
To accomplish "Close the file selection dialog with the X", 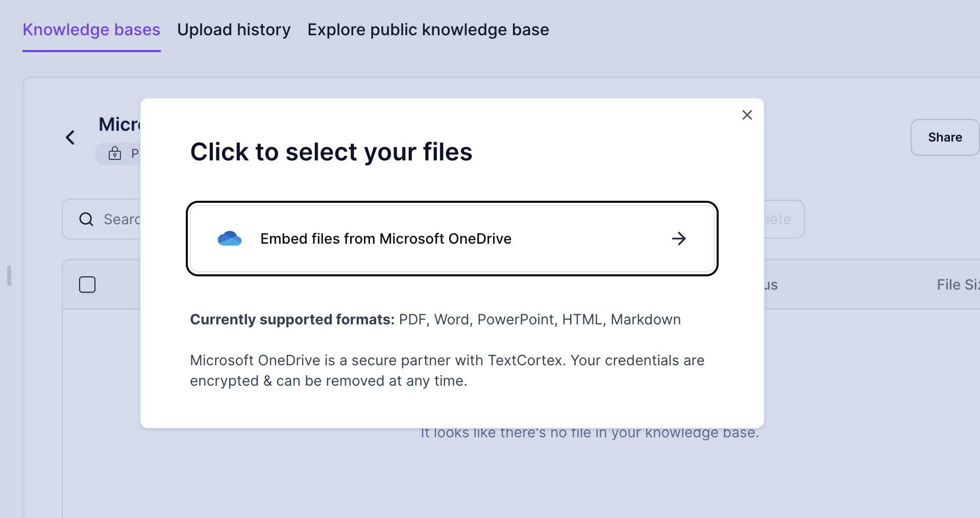I will (x=747, y=115).
